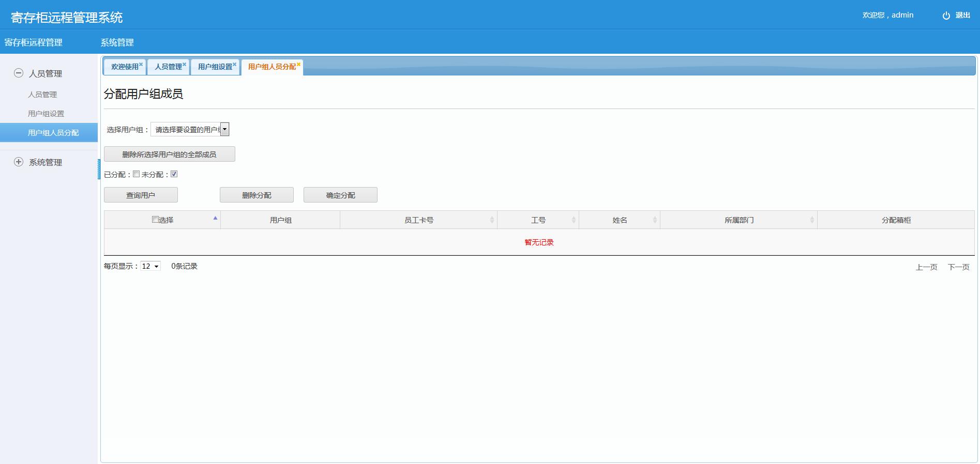Screen dimensions: 980x464
Task: Open the 系统管理 top menu
Action: [117, 42]
